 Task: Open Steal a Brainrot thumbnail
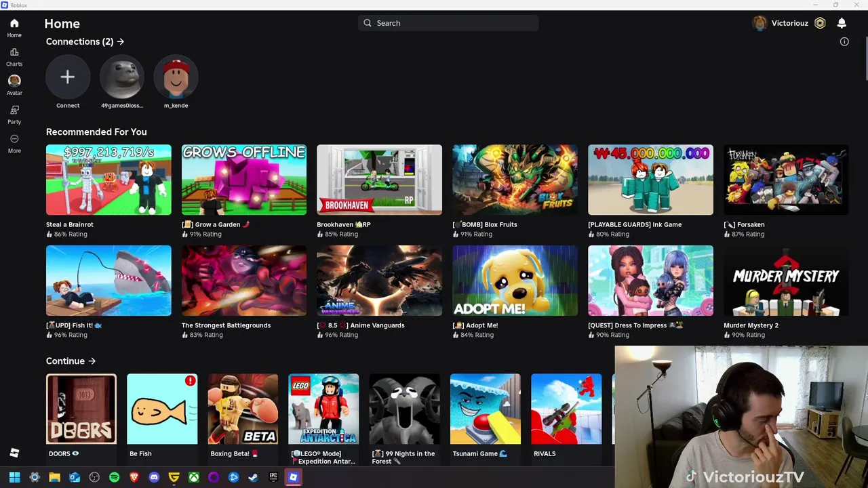pos(108,180)
